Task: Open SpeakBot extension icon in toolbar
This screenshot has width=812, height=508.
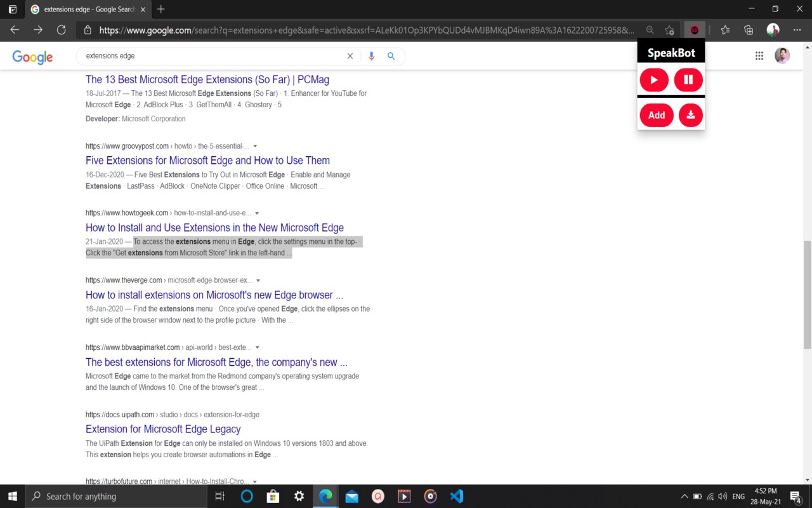Action: coord(695,30)
